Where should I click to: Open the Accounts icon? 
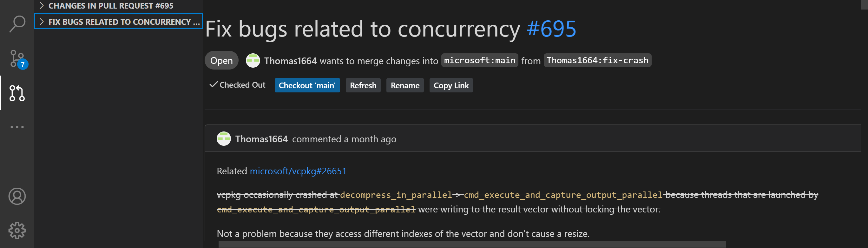point(16,196)
